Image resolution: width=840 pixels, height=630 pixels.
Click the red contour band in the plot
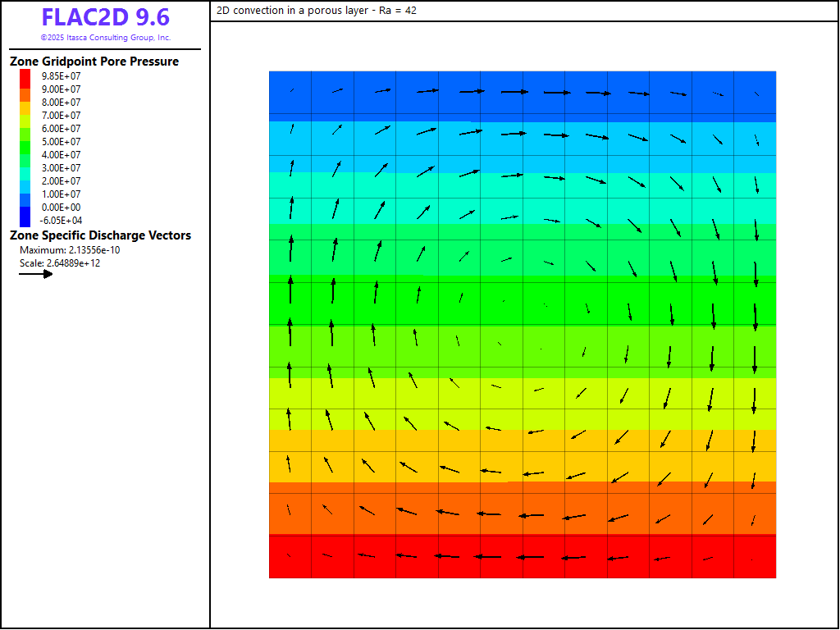522,568
